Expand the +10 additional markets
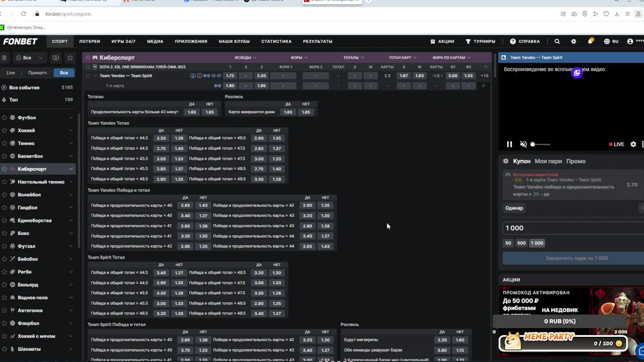The width and height of the screenshot is (644, 362). pyautogui.click(x=484, y=75)
